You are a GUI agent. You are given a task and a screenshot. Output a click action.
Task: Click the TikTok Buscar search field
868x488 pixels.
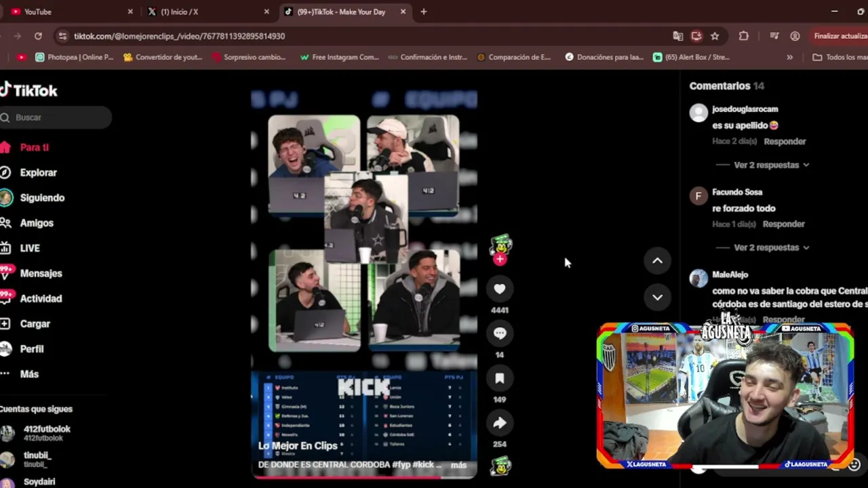click(56, 117)
